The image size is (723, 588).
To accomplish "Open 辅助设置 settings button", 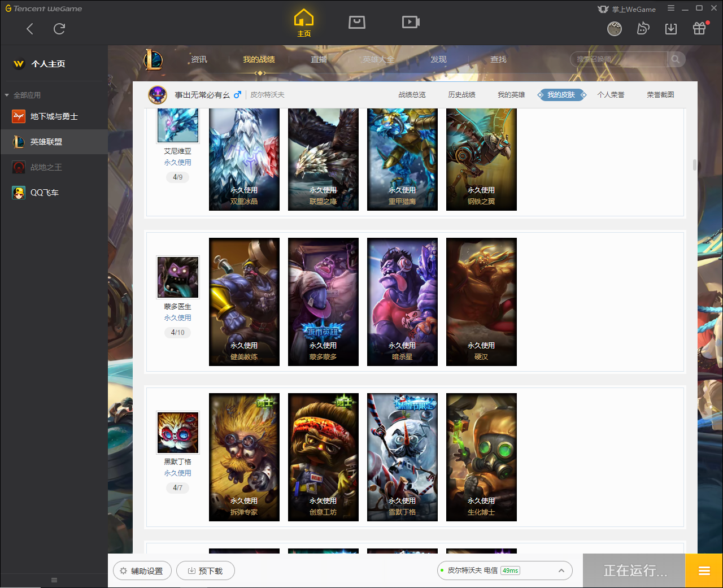I will [141, 571].
